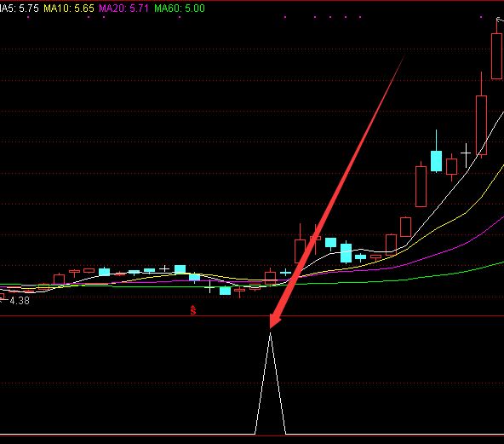
Task: Click the first magenta dot marker along the top
Action: click(28, 17)
